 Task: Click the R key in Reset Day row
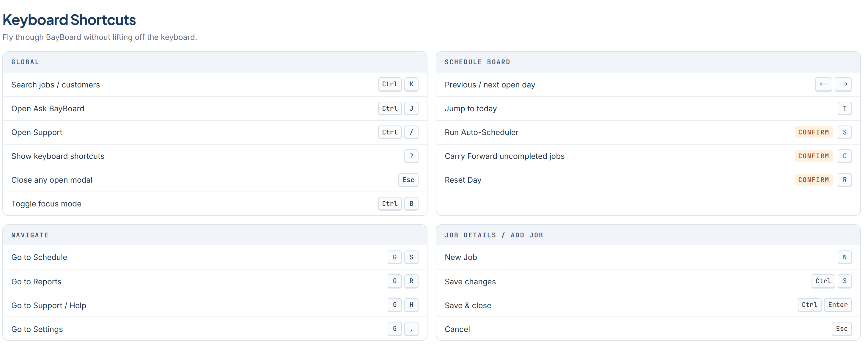[845, 180]
